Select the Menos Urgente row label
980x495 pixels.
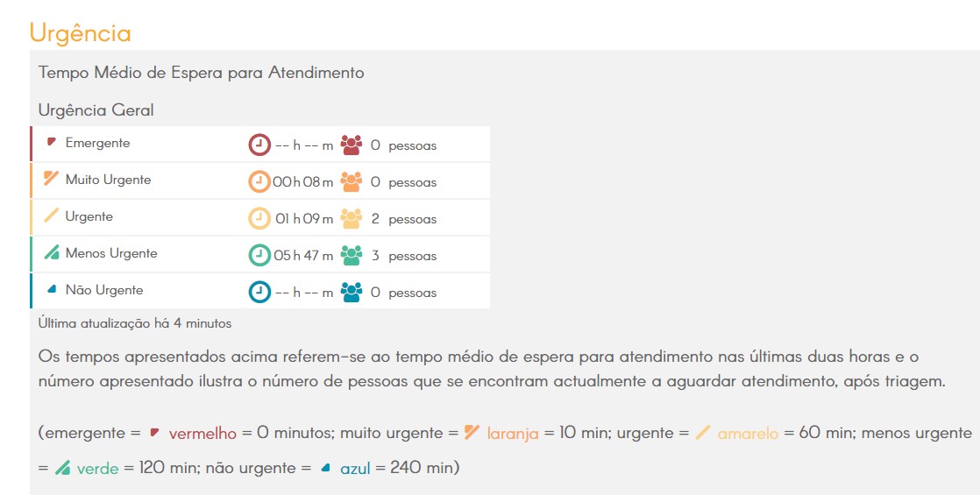pyautogui.click(x=111, y=254)
